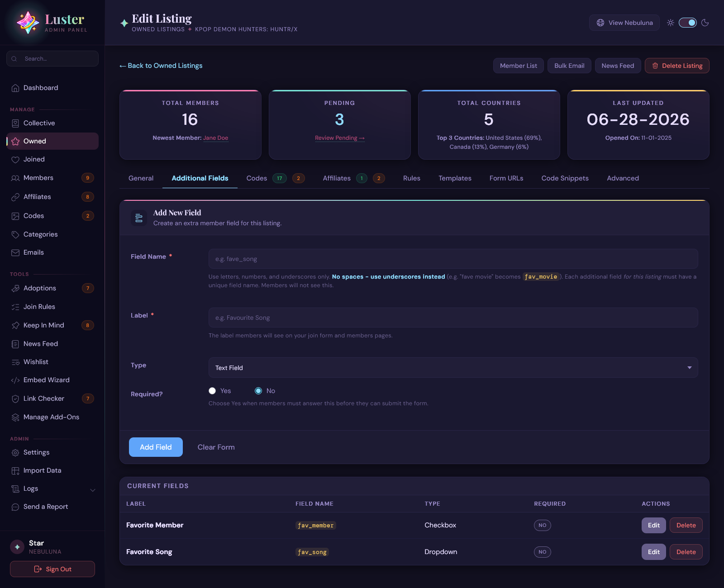724x588 pixels.
Task: Expand the Logs submenu chevron
Action: pos(93,489)
